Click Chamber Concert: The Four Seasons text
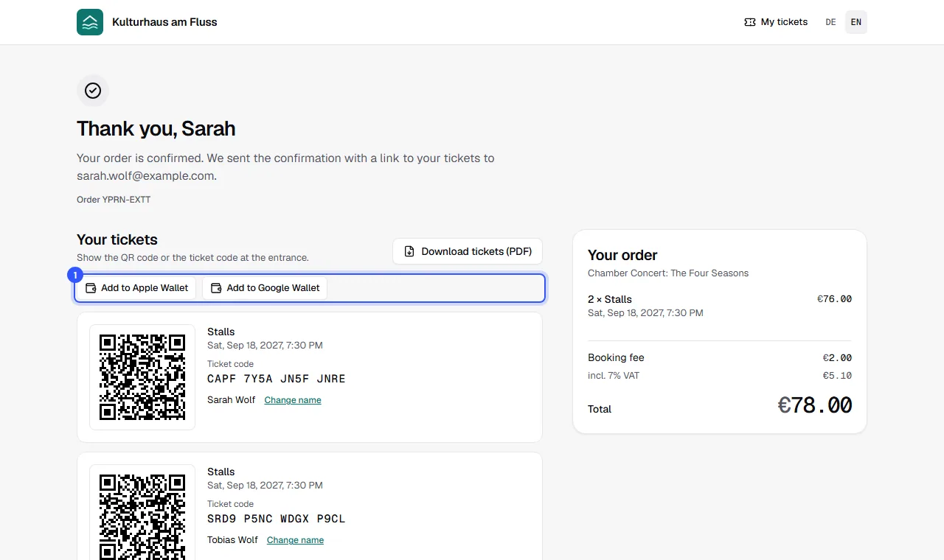 pos(668,273)
